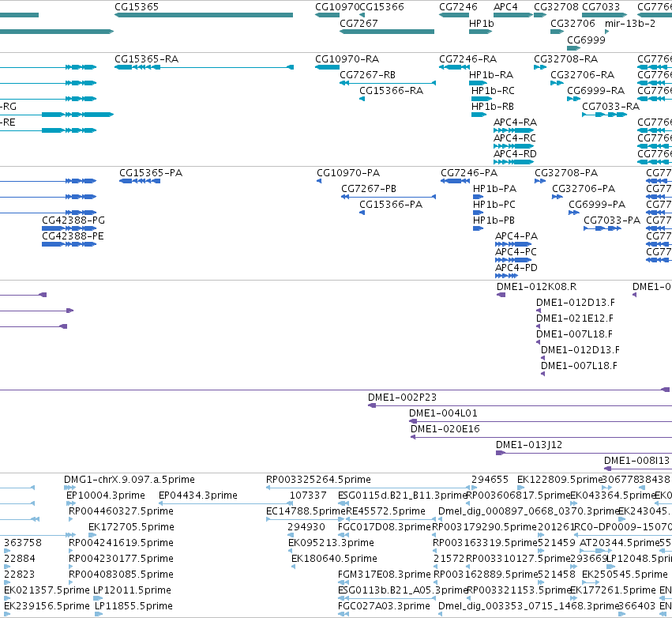672x618 pixels.
Task: Select EST EK250545.5prime
Action: tap(625, 575)
